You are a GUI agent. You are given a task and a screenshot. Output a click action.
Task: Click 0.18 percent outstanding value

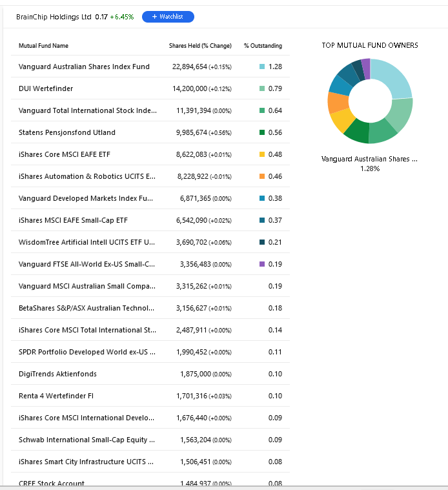click(x=275, y=308)
